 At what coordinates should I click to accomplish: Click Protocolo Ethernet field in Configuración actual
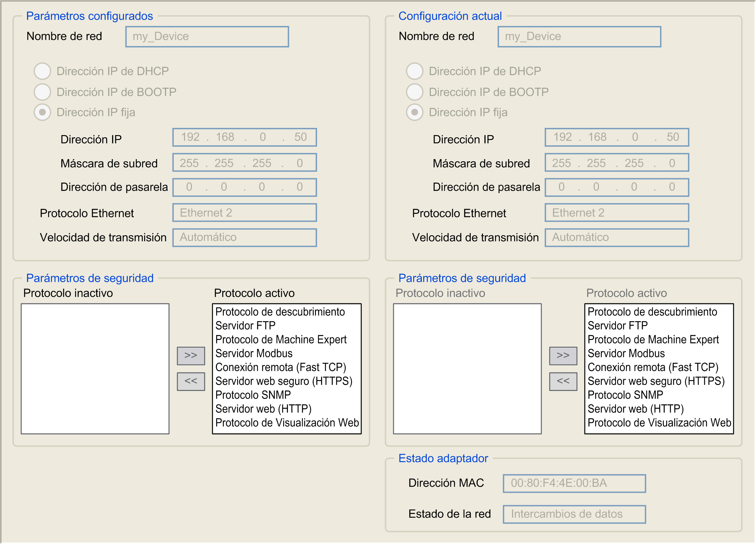[617, 213]
